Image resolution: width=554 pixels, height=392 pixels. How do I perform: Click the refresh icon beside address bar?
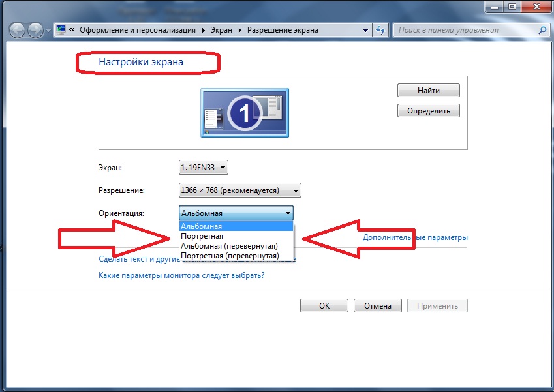[381, 30]
